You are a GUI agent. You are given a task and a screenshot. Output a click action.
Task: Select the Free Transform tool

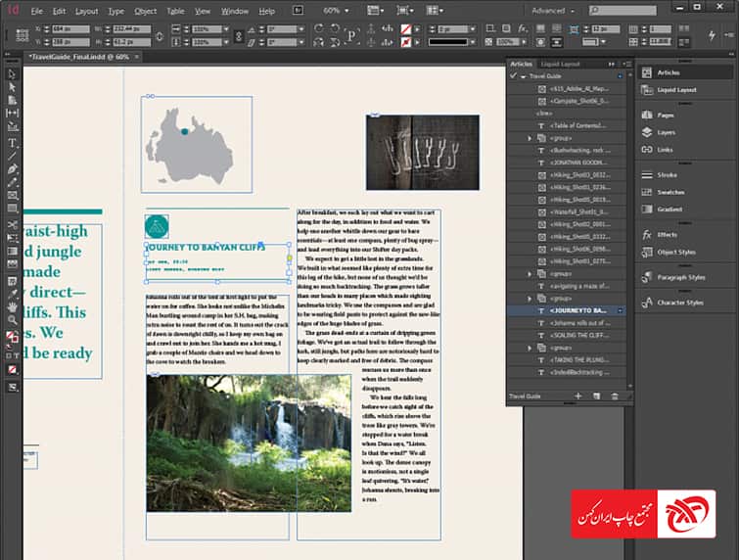pyautogui.click(x=12, y=238)
